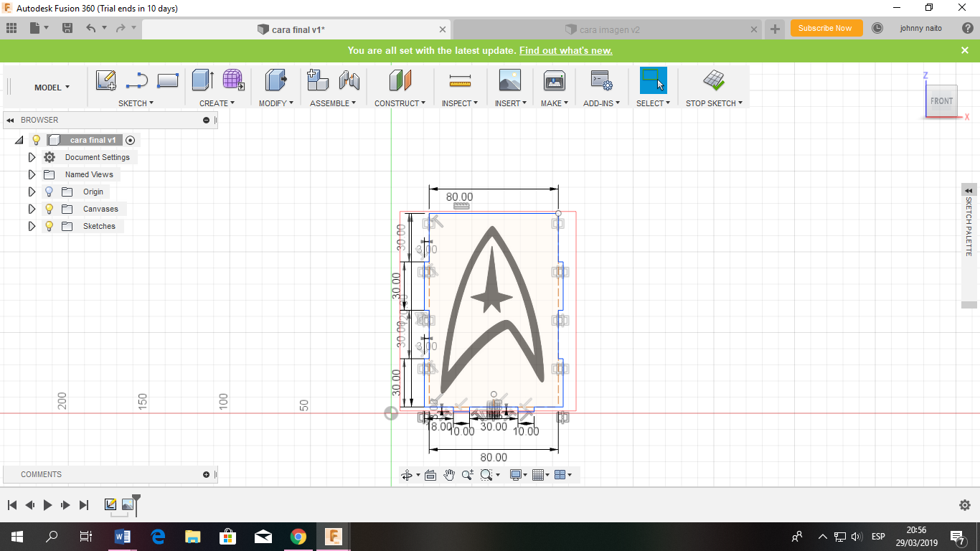Click the timeline canvas feature icon

click(x=128, y=504)
